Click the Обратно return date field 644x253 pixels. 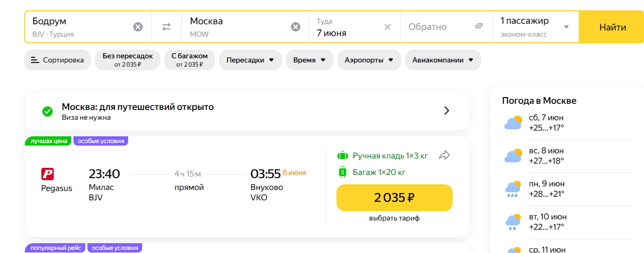(437, 27)
